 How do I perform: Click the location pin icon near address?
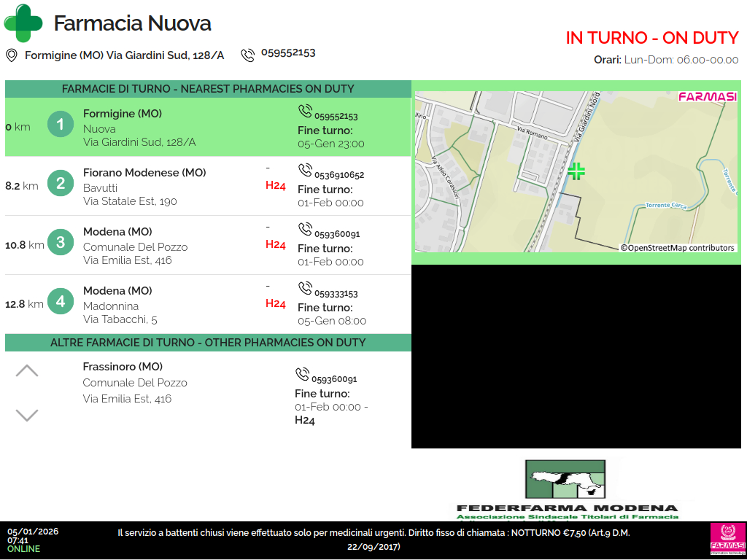(x=12, y=55)
